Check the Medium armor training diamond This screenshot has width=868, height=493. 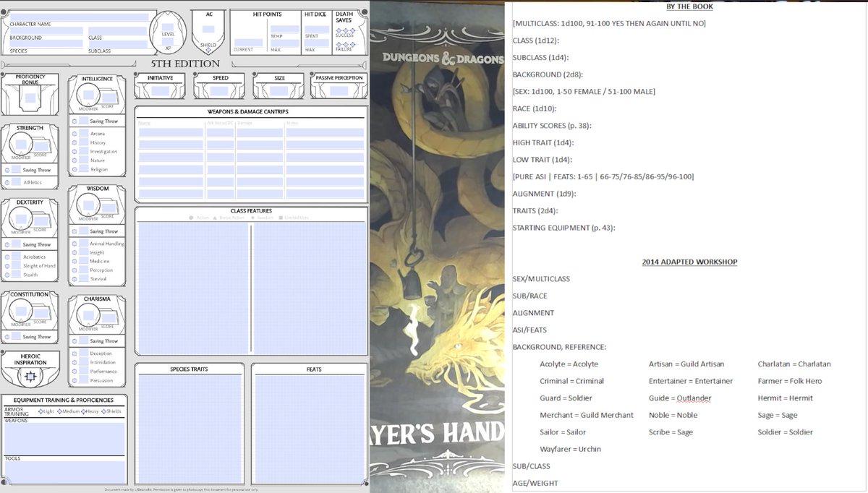(61, 411)
